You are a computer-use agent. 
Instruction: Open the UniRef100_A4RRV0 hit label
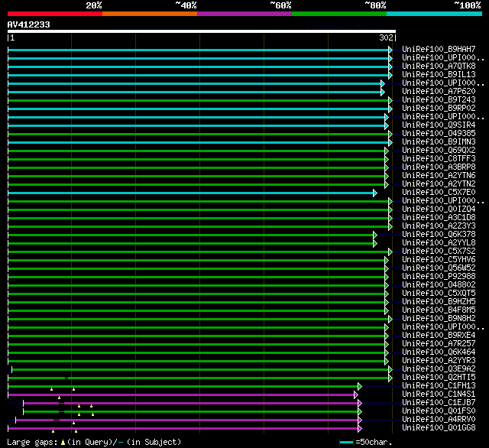pos(439,420)
